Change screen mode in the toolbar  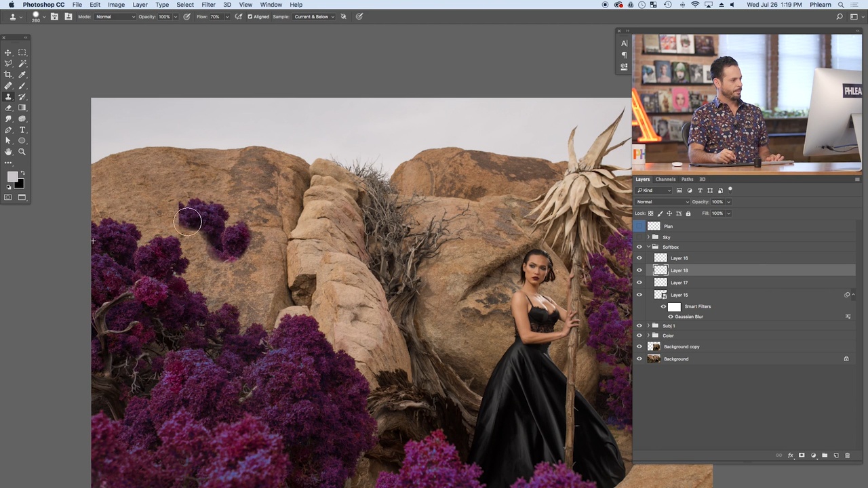tap(22, 197)
